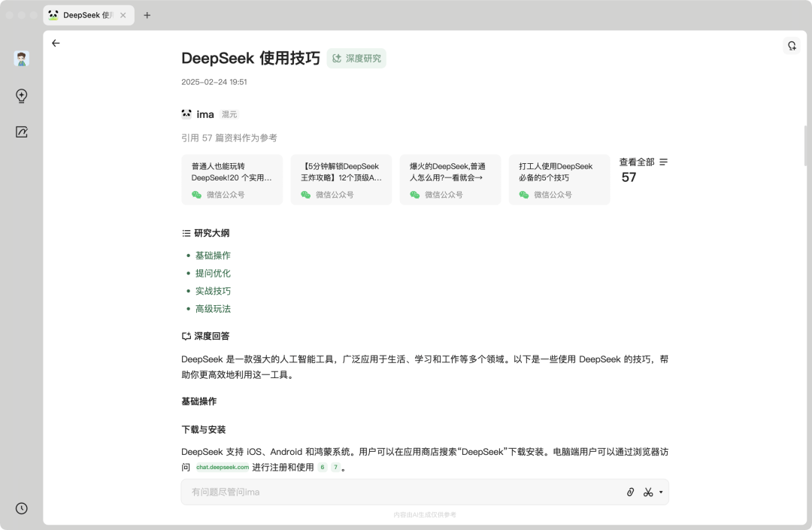Click the 研究大纲 section header
Viewport: 812px width, 530px height.
point(212,234)
